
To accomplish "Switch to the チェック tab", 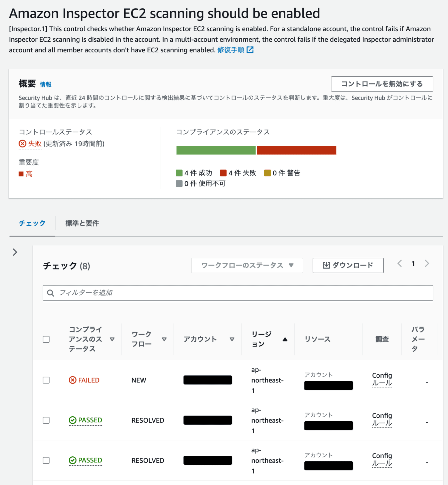I will [32, 223].
